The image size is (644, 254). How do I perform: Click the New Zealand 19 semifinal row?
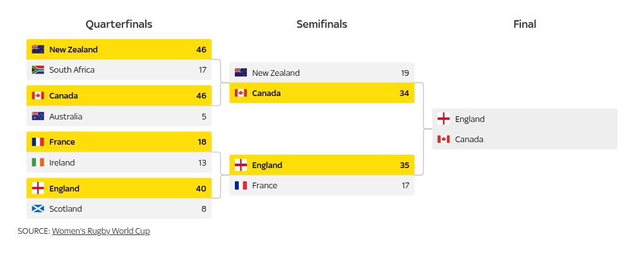click(x=321, y=73)
